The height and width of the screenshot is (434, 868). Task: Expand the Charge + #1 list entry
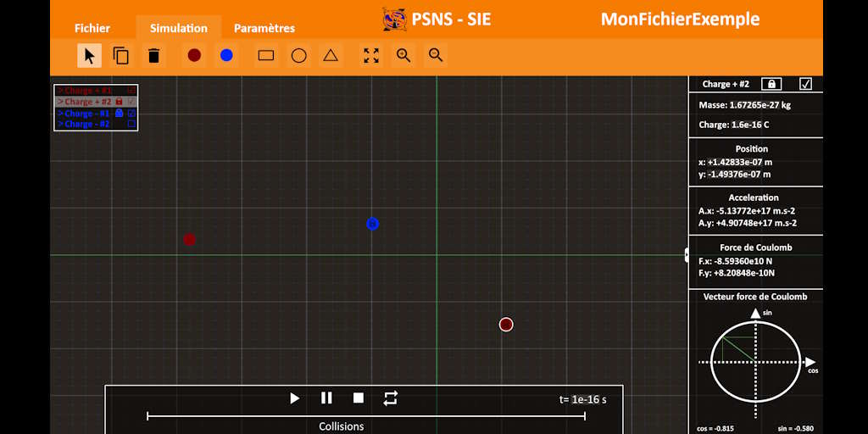coord(60,90)
